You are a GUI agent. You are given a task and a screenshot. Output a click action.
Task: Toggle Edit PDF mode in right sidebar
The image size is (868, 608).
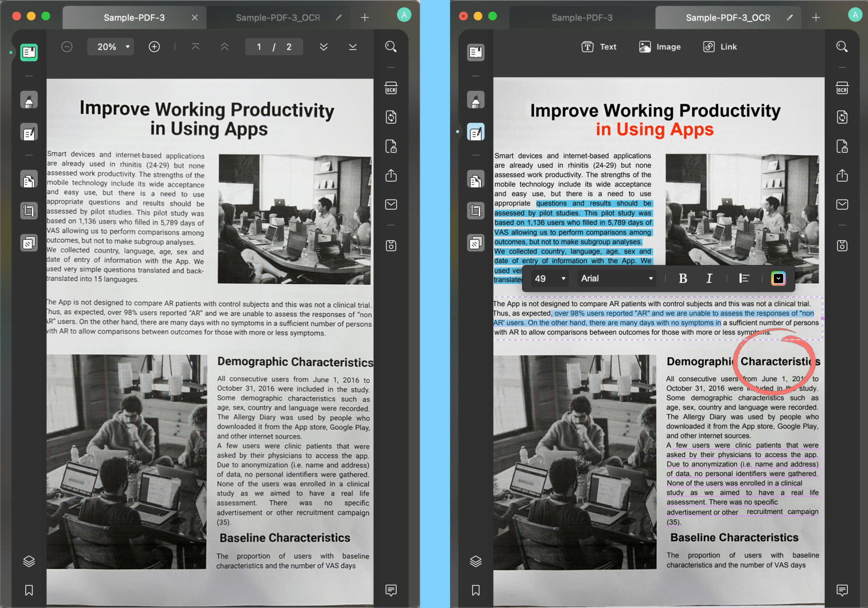(x=476, y=132)
